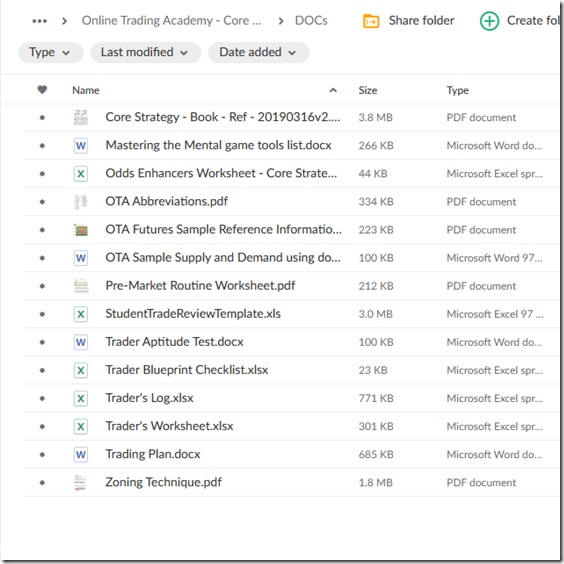Sort by the Name column header
Image resolution: width=564 pixels, height=564 pixels.
click(86, 90)
